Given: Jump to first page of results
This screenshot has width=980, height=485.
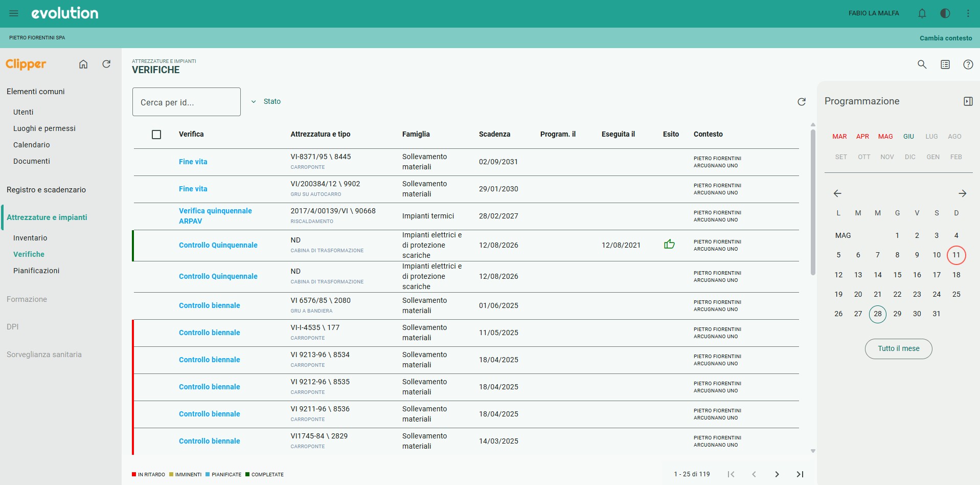Looking at the screenshot, I should (731, 474).
